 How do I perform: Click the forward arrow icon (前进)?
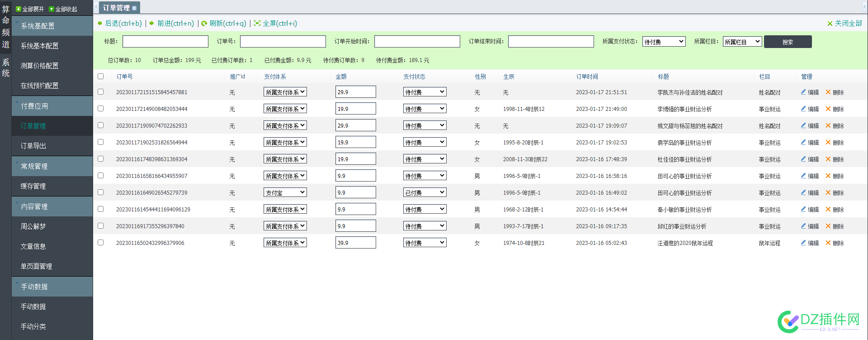coord(152,23)
